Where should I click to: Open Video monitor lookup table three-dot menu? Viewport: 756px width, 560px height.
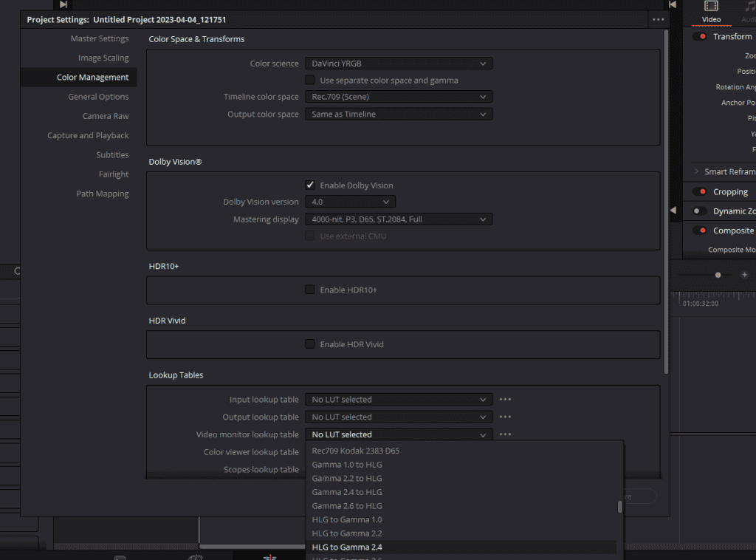505,434
